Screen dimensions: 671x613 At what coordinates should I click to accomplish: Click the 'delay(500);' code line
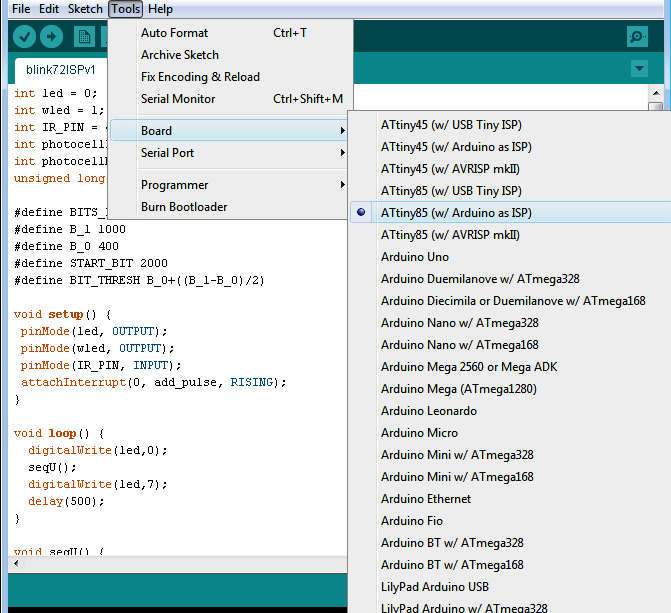[x=66, y=501]
